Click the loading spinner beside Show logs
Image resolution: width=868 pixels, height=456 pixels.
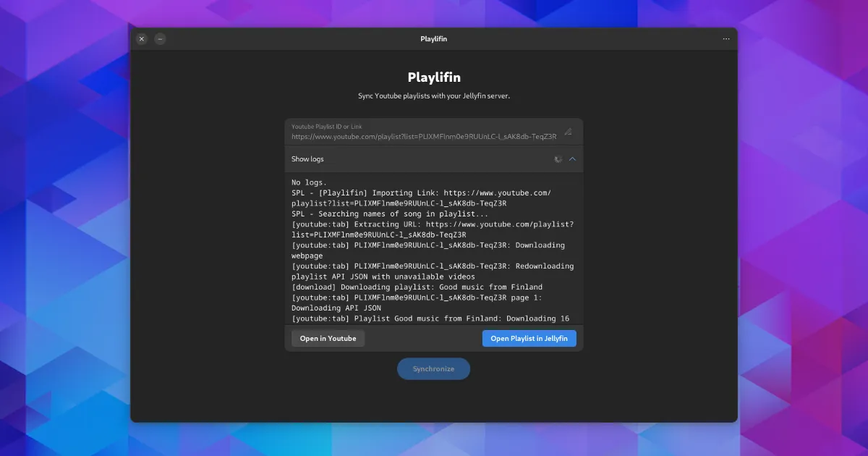(x=558, y=159)
